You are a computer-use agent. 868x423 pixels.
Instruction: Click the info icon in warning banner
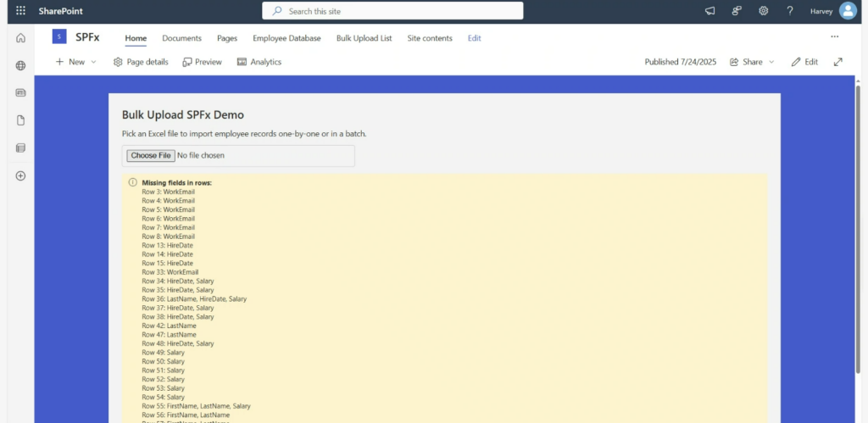pyautogui.click(x=133, y=182)
